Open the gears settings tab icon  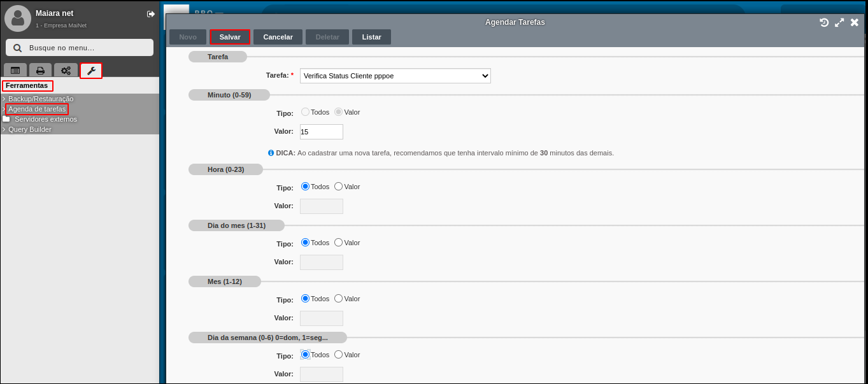(x=66, y=71)
